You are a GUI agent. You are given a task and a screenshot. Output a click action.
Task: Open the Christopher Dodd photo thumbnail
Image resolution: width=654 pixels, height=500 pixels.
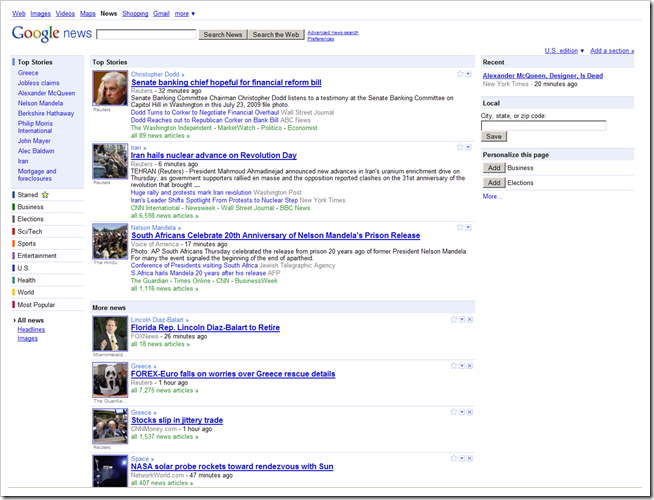pyautogui.click(x=110, y=88)
